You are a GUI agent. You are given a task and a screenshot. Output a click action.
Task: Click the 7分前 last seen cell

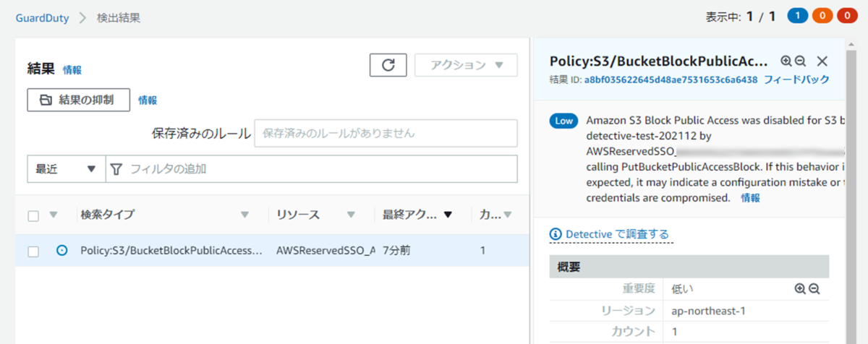pos(398,251)
